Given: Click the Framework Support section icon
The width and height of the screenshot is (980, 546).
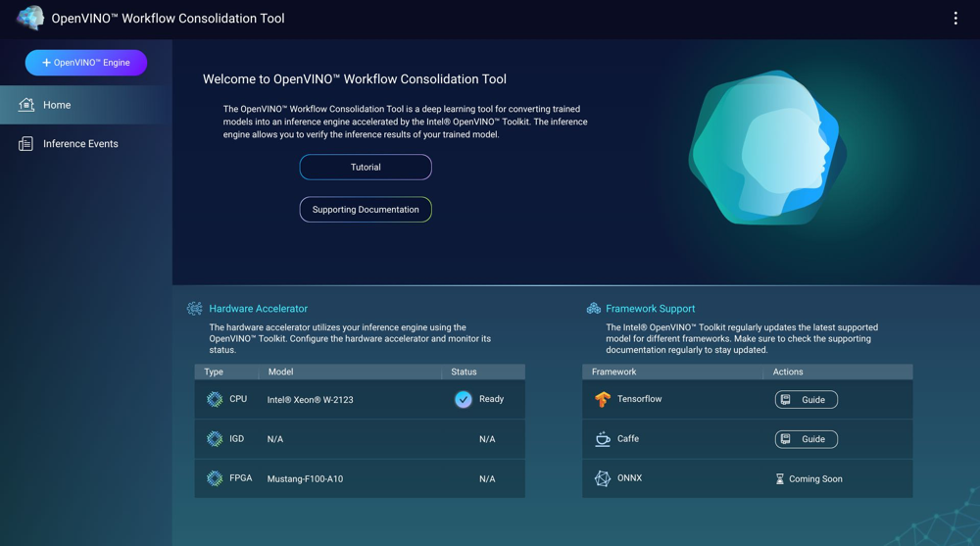Looking at the screenshot, I should [x=593, y=309].
